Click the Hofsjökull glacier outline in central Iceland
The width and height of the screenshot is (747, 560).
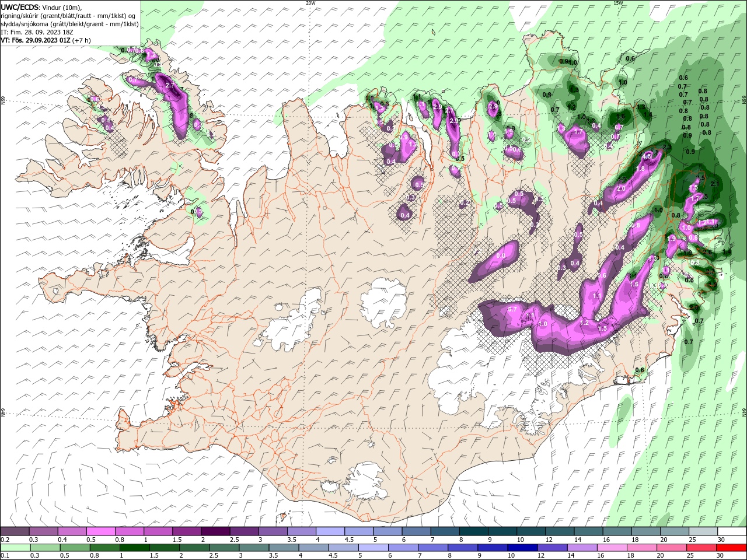(384, 303)
